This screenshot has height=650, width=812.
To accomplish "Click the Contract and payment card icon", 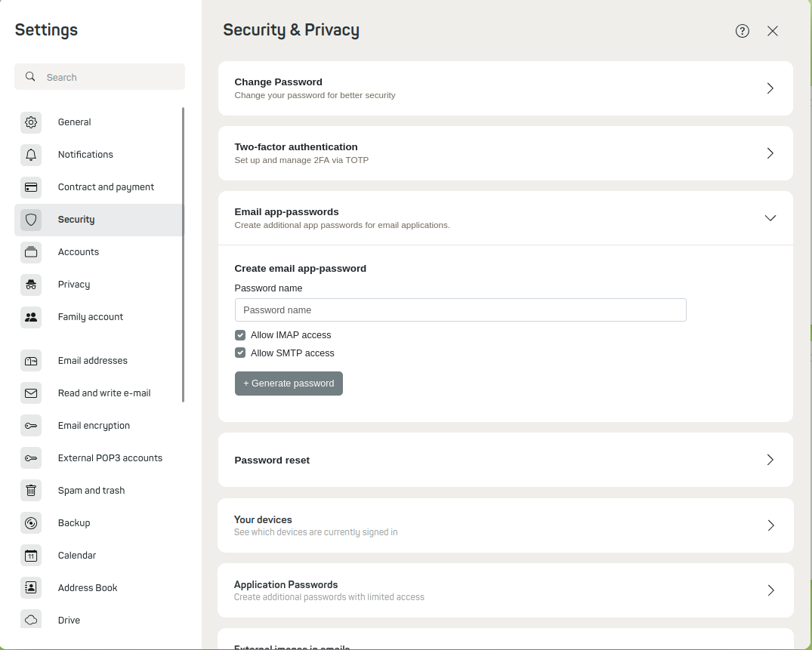I will pyautogui.click(x=31, y=187).
